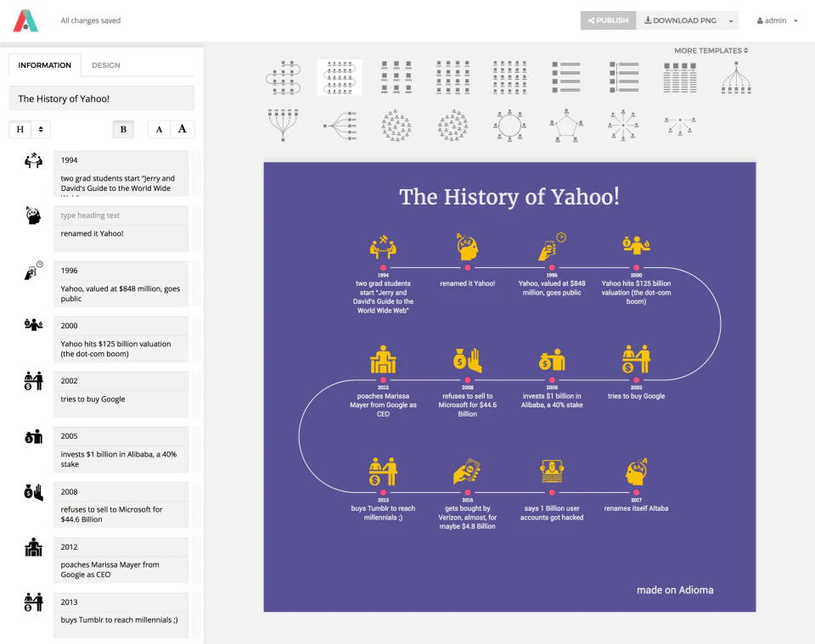Screen dimensions: 815x644
Task: Select the first list layout template
Action: tap(566, 77)
